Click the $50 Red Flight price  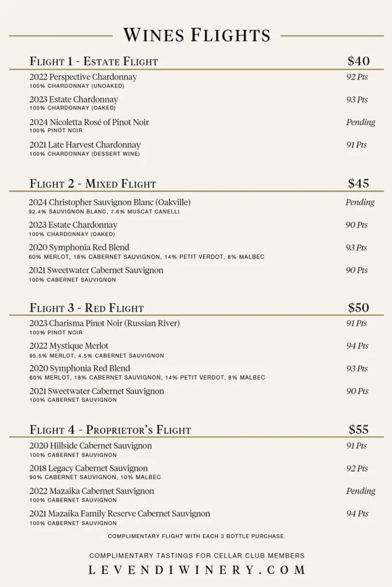point(358,307)
